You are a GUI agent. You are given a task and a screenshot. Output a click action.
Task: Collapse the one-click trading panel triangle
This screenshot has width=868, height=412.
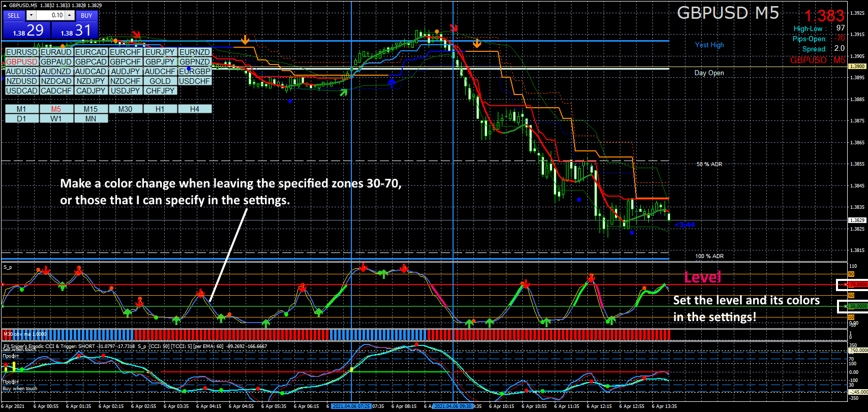[5, 6]
